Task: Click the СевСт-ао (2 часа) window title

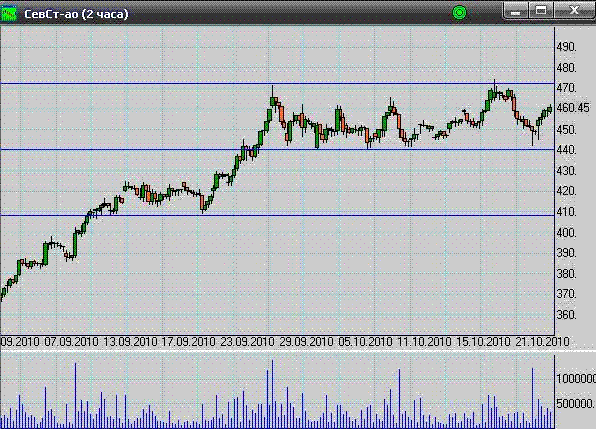Action: (x=76, y=14)
